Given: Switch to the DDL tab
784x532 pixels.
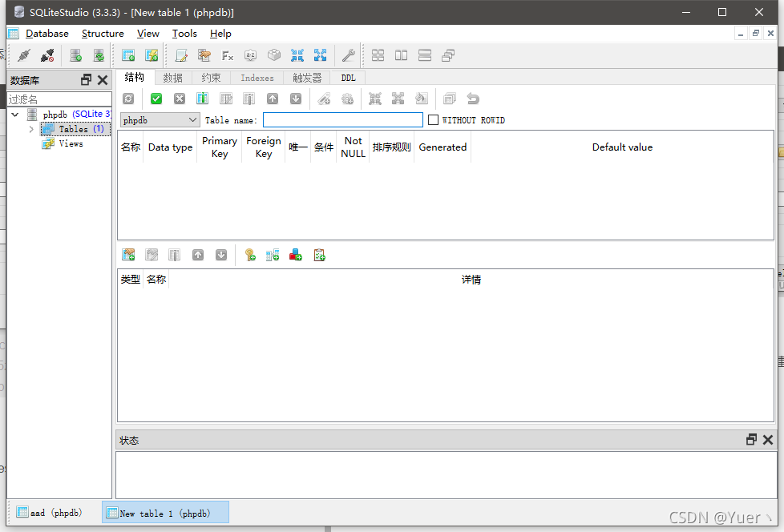Looking at the screenshot, I should click(x=348, y=78).
